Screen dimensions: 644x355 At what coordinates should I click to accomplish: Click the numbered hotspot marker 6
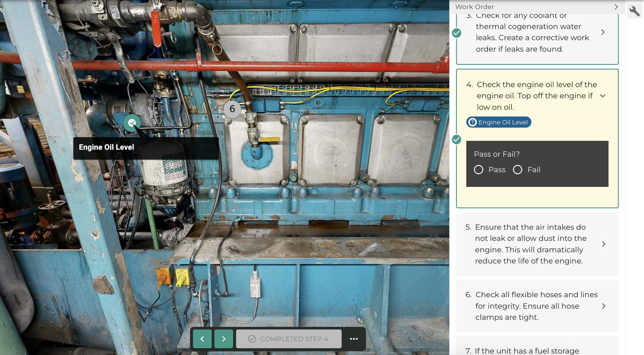tap(232, 109)
